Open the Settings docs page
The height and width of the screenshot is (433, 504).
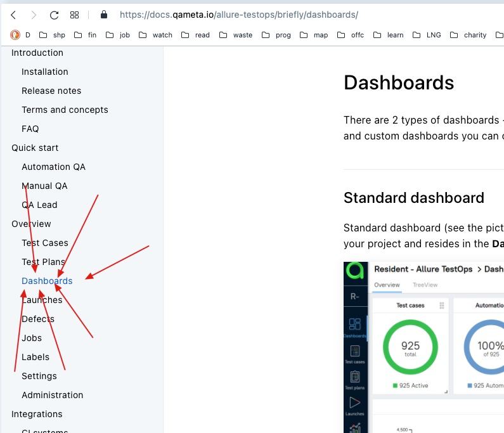point(39,376)
